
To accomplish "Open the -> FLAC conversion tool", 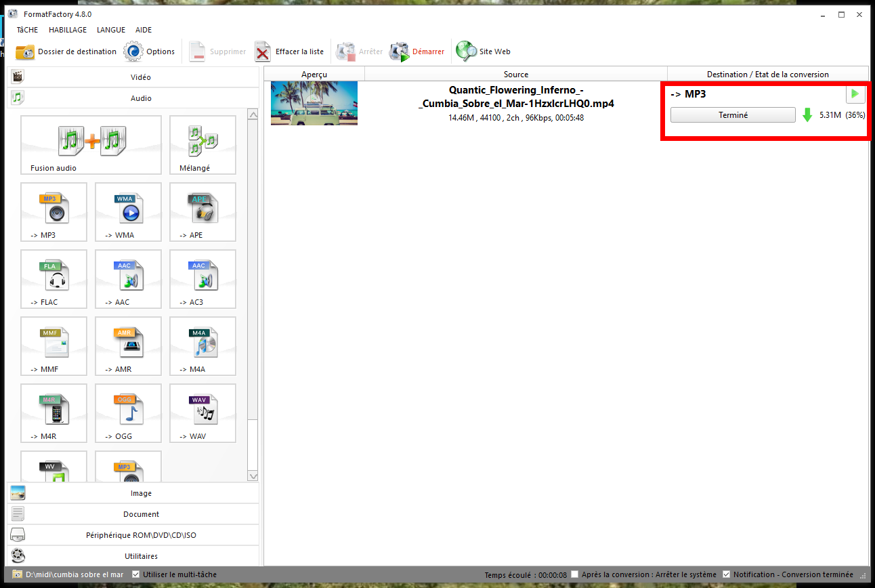I will (x=54, y=278).
